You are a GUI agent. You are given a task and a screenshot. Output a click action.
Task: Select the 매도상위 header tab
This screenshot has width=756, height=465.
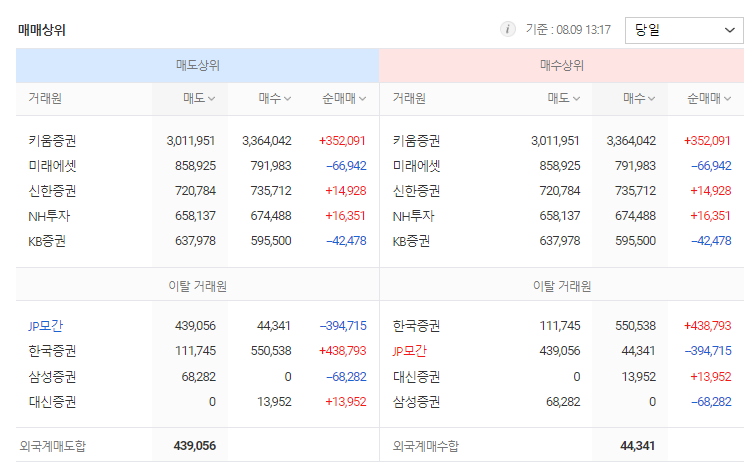coord(198,65)
